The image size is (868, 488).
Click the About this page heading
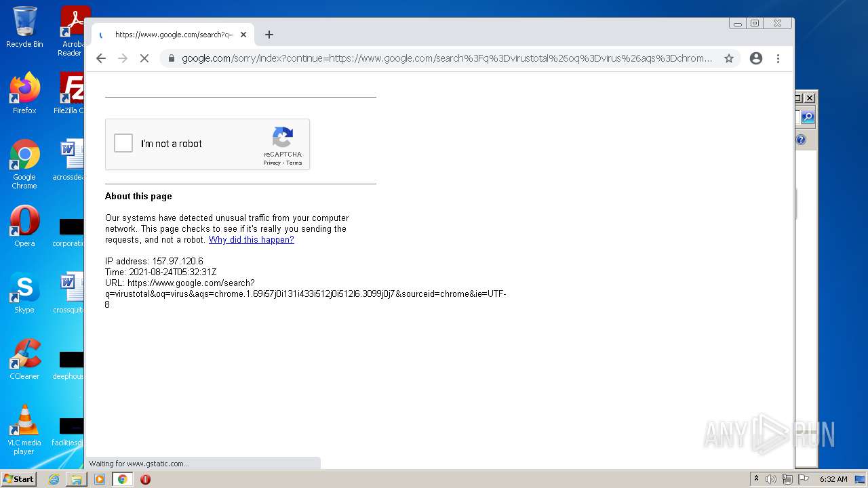[138, 197]
